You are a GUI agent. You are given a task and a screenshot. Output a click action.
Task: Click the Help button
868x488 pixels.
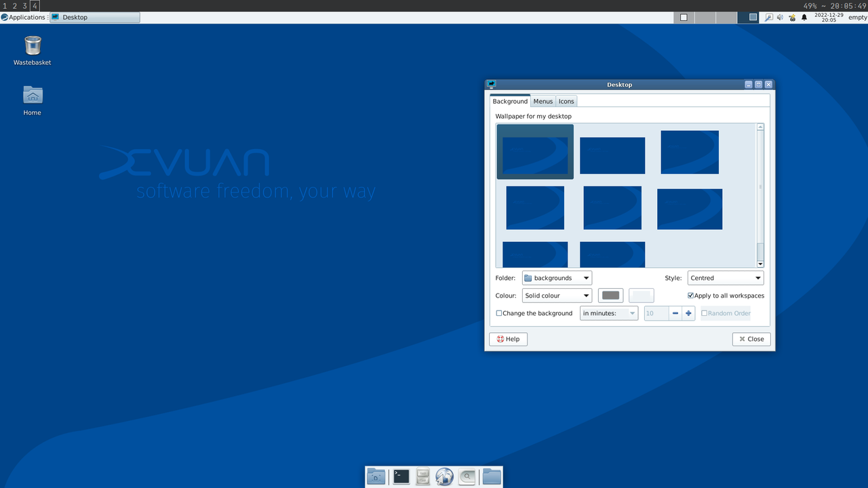tap(508, 339)
